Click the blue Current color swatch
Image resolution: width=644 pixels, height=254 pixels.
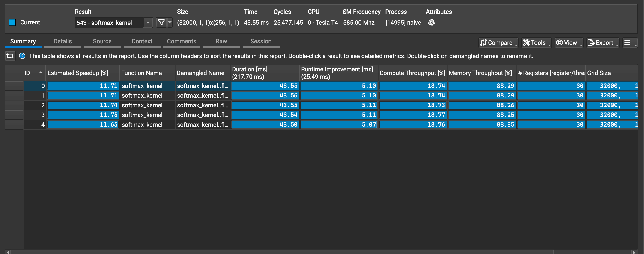pyautogui.click(x=12, y=22)
